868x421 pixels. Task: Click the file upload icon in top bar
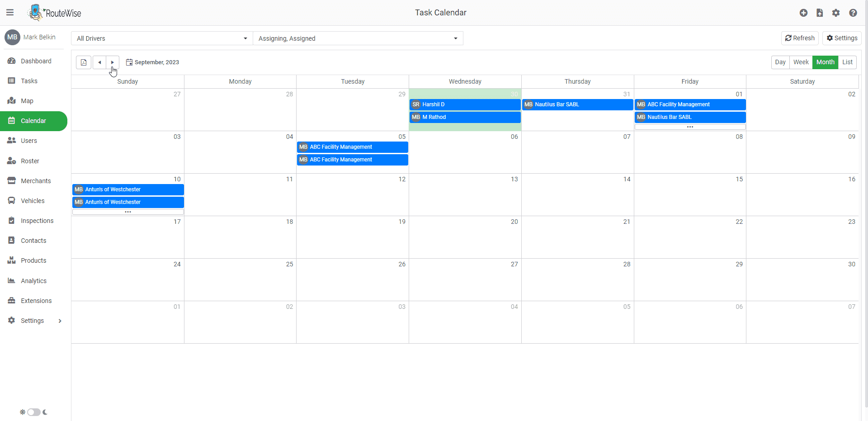coord(820,13)
